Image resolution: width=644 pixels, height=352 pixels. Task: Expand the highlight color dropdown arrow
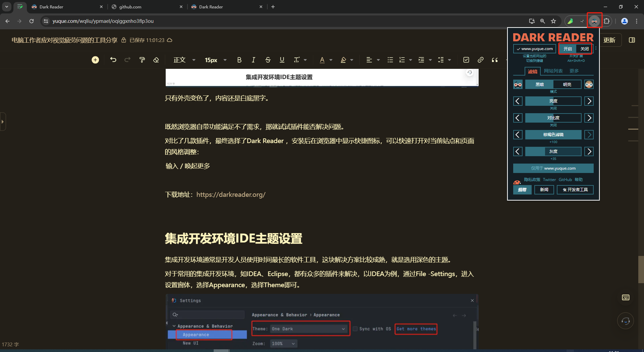pos(352,60)
